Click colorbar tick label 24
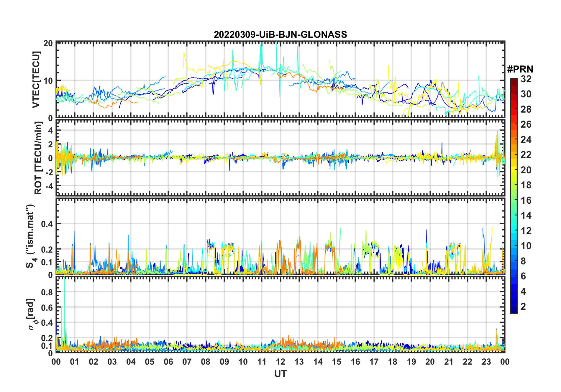 [x=526, y=139]
